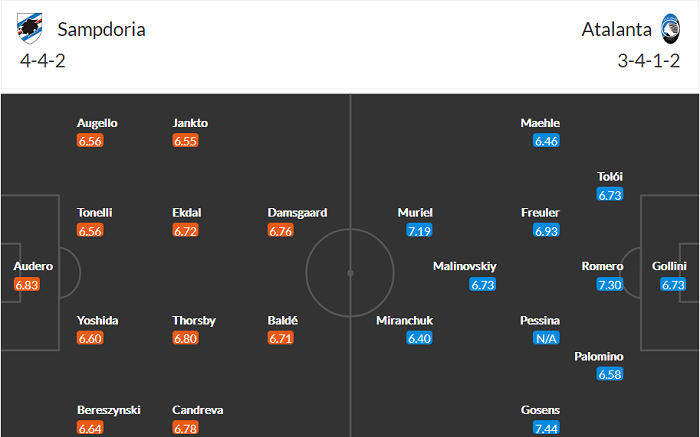Screen dimensions: 700x437
Task: Click Pessina's N/A rating badge
Action: coord(546,339)
